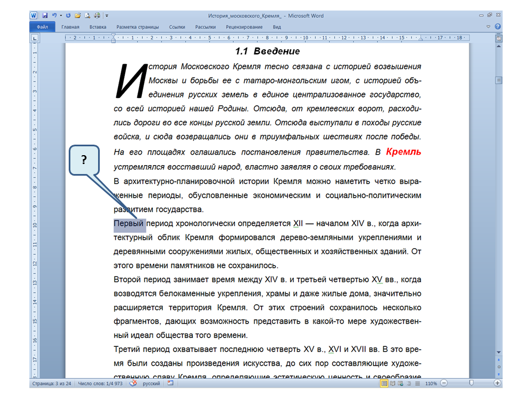Click the tab selector at ruler corner
The height and width of the screenshot is (399, 532).
point(34,38)
